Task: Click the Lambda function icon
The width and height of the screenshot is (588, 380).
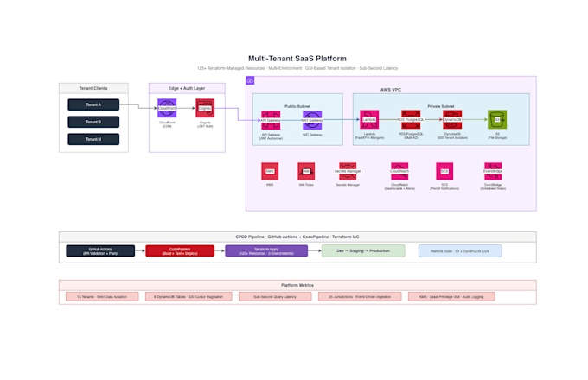Action: (x=369, y=119)
